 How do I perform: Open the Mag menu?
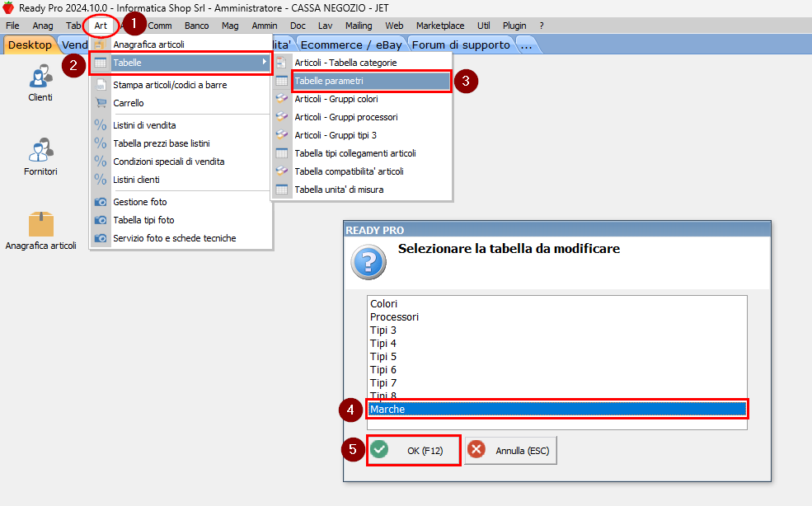click(x=231, y=26)
